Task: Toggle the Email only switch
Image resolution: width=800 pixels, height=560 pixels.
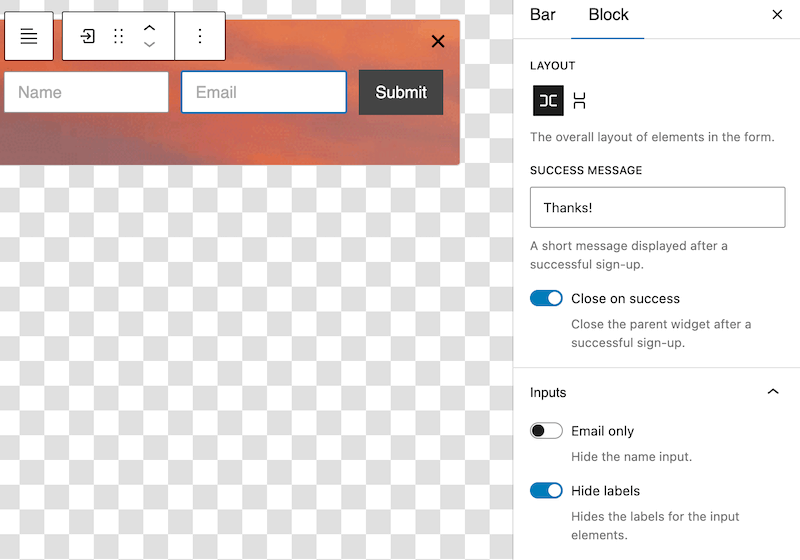Action: 546,431
